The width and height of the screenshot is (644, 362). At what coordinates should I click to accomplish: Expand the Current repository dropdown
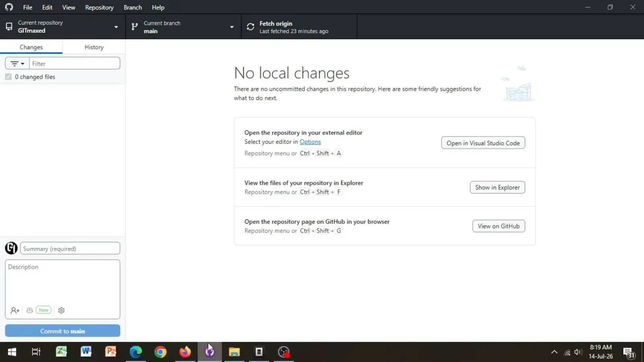63,27
